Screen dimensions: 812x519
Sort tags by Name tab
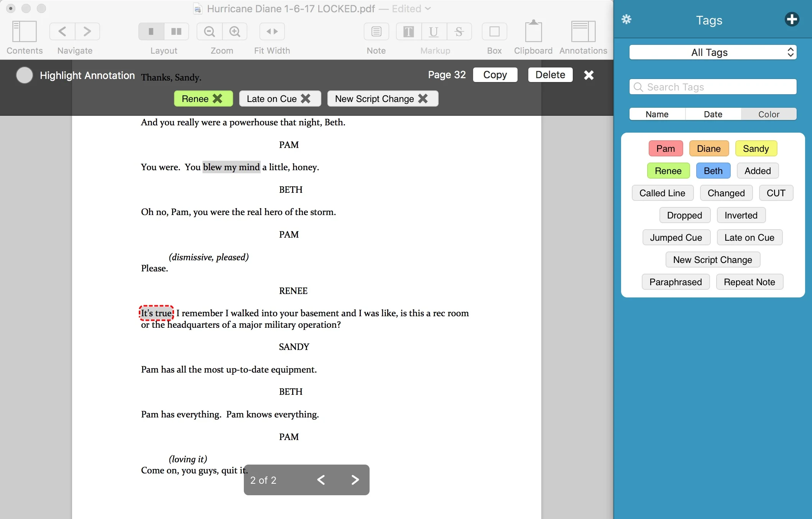(657, 114)
